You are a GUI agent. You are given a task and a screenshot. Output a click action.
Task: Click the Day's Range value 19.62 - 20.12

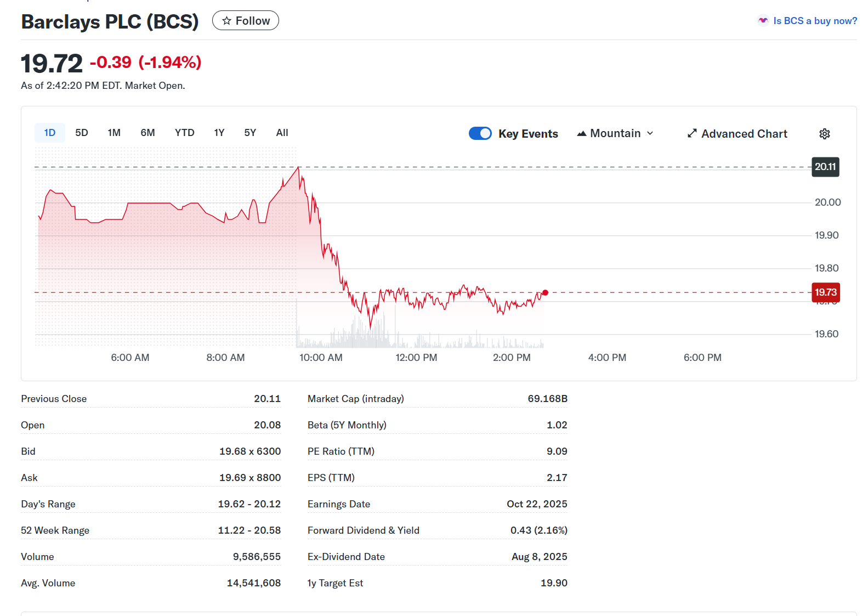(x=249, y=504)
